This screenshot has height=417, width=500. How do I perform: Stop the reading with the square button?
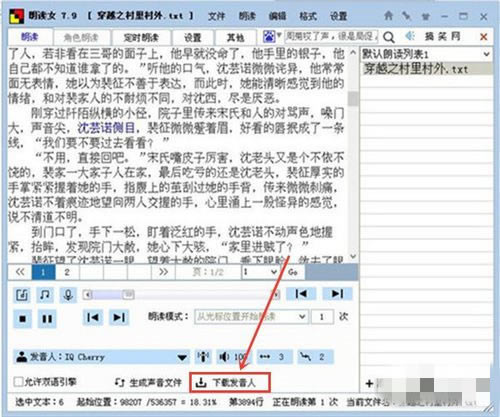(22, 319)
